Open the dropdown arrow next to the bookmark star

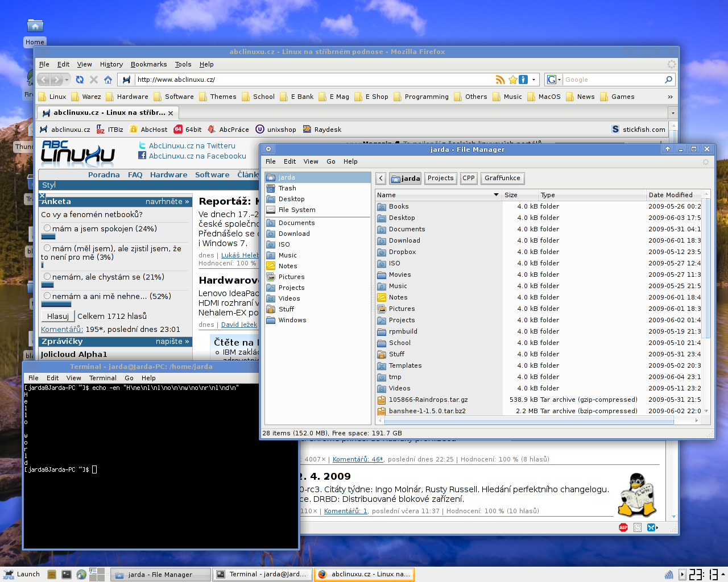pyautogui.click(x=533, y=80)
